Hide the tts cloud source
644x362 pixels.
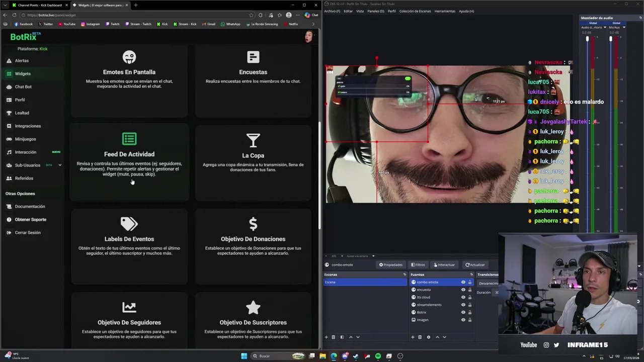463,297
